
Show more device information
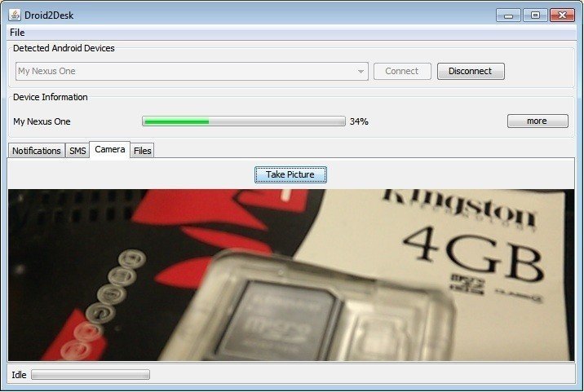[538, 121]
